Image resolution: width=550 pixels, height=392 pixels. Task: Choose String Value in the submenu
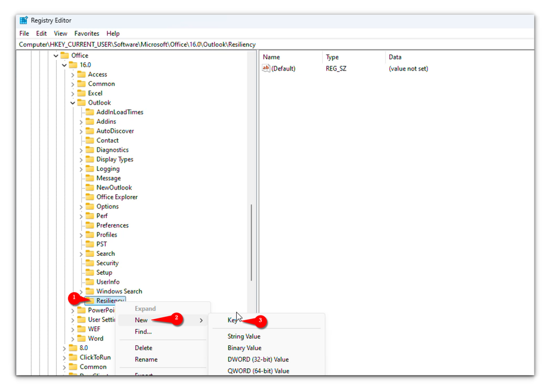pos(267,336)
